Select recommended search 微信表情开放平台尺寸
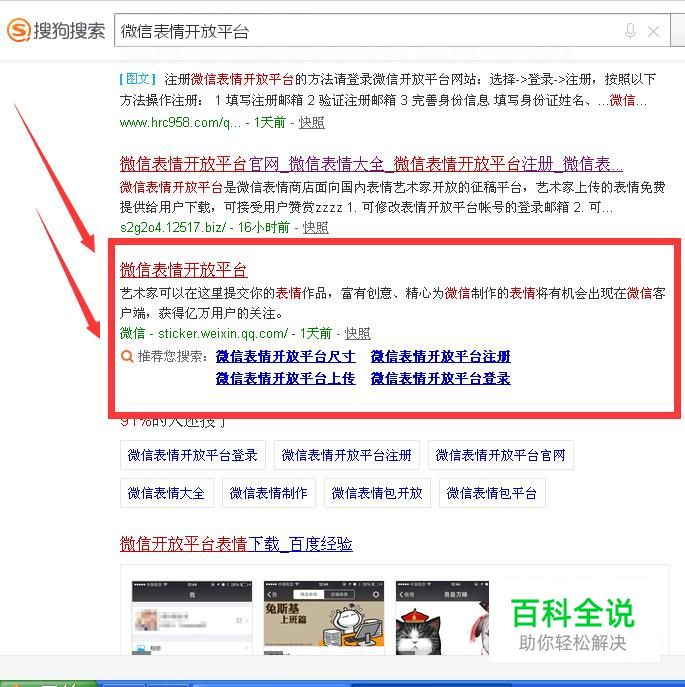The image size is (685, 687). click(285, 357)
